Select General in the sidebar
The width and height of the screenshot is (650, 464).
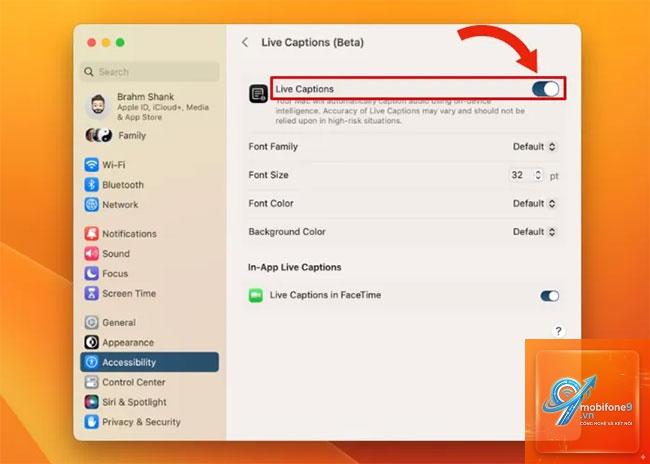pos(149,322)
